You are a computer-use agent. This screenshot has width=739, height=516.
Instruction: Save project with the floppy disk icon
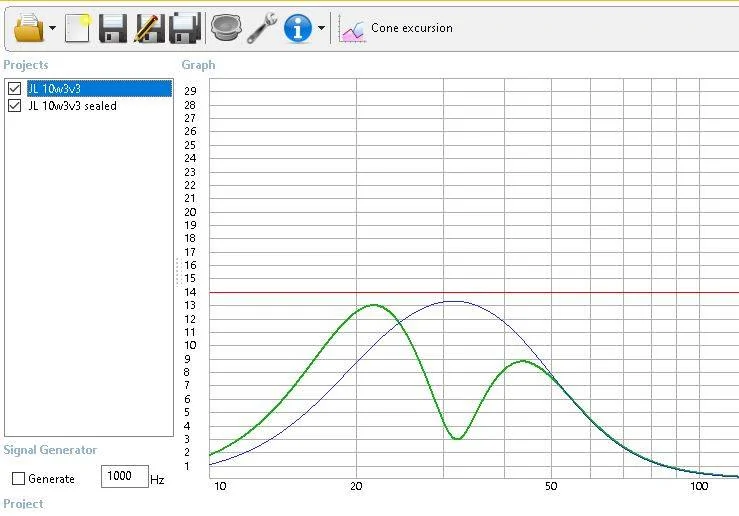113,28
